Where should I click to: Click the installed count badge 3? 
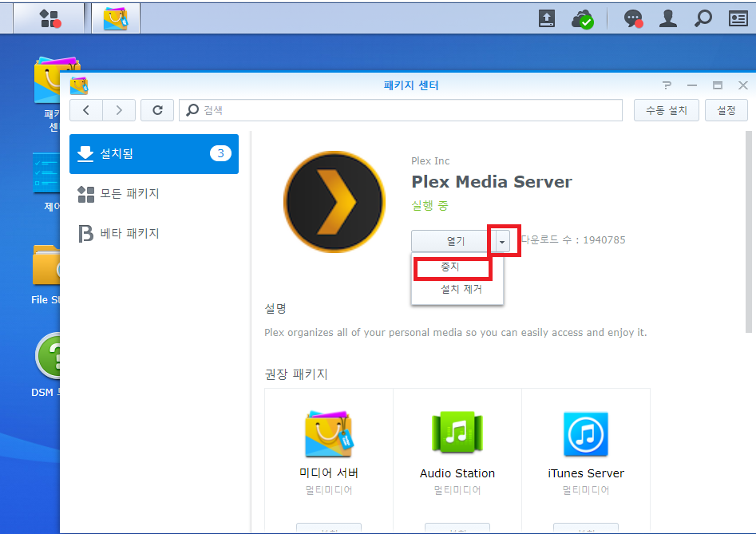(x=220, y=154)
